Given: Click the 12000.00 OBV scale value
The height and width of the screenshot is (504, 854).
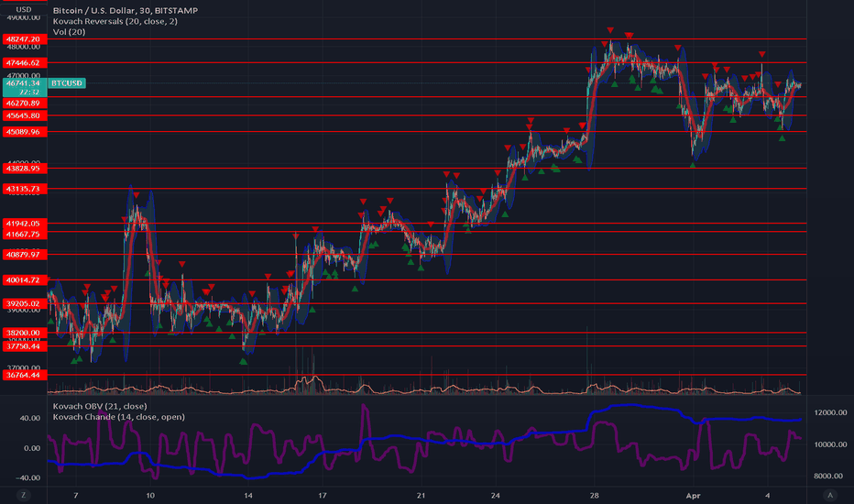Looking at the screenshot, I should [x=830, y=412].
